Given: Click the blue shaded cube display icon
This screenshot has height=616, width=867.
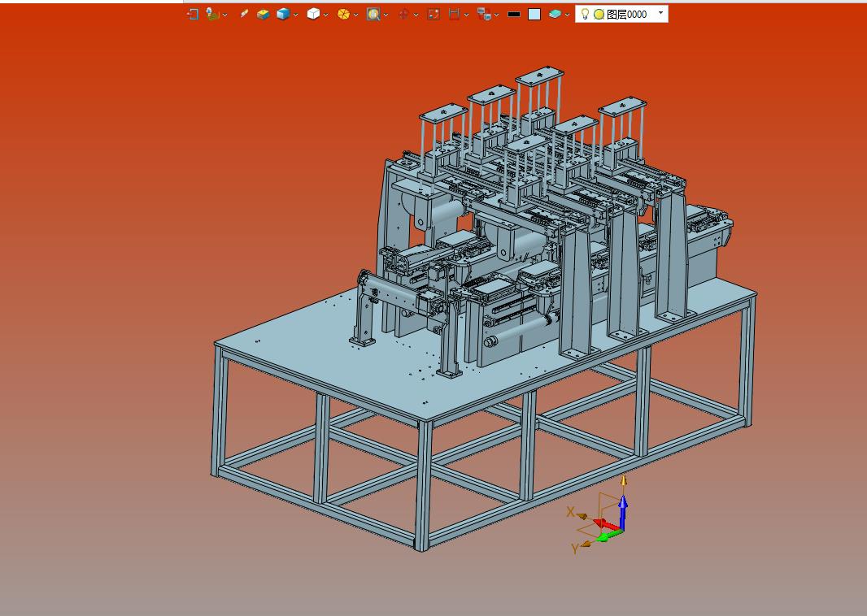Looking at the screenshot, I should tap(283, 15).
